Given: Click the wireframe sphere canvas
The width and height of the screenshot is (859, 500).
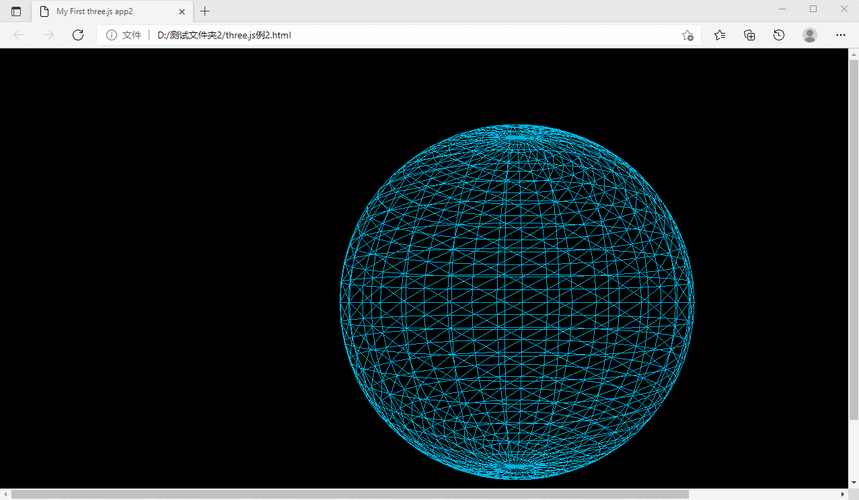Looking at the screenshot, I should 517,302.
